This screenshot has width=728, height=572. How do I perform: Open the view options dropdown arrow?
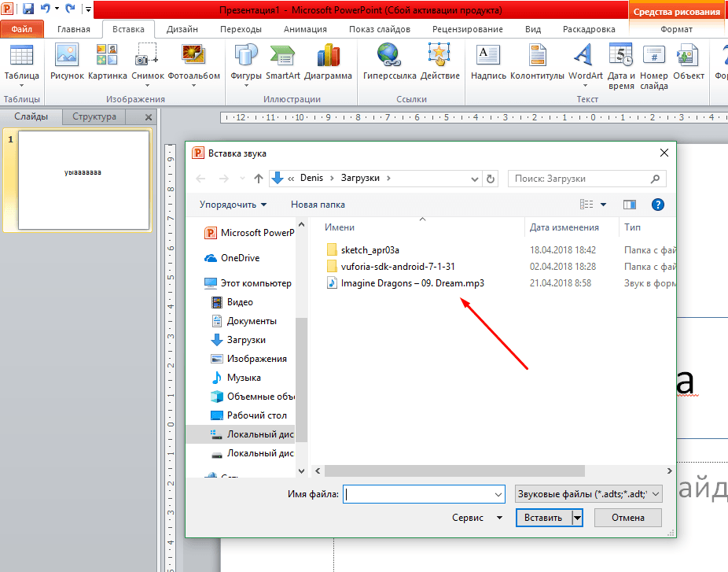click(x=604, y=205)
